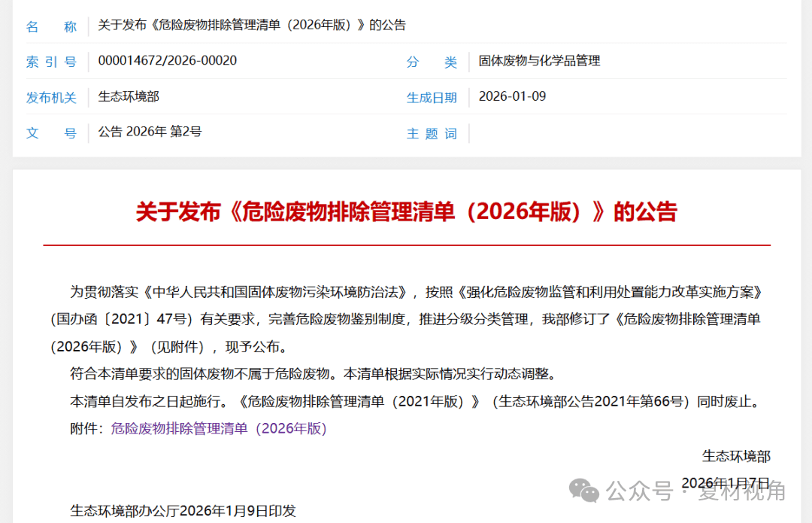Click the title text in the 名称 row

click(x=252, y=26)
